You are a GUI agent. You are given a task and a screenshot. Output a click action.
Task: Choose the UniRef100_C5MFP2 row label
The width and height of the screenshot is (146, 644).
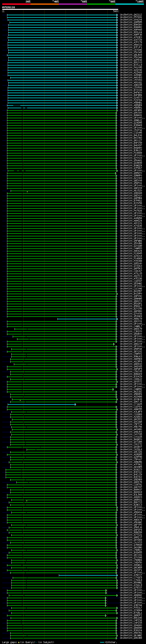coord(131,354)
